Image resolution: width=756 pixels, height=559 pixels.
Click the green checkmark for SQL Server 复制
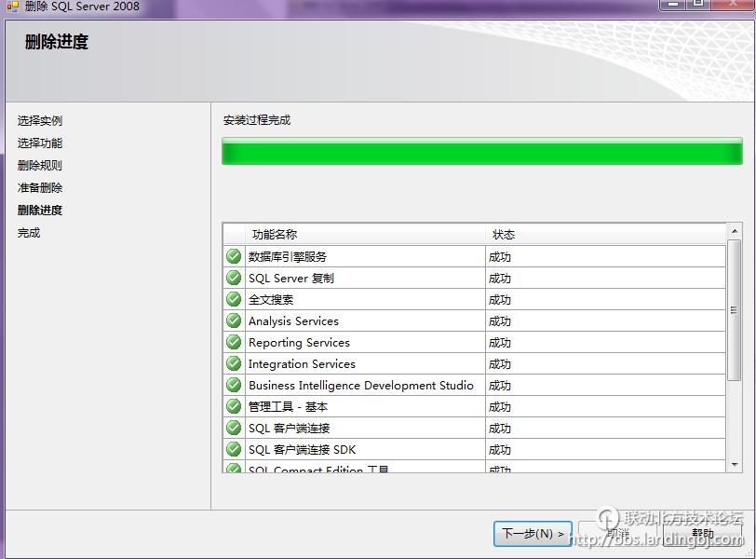pos(234,278)
